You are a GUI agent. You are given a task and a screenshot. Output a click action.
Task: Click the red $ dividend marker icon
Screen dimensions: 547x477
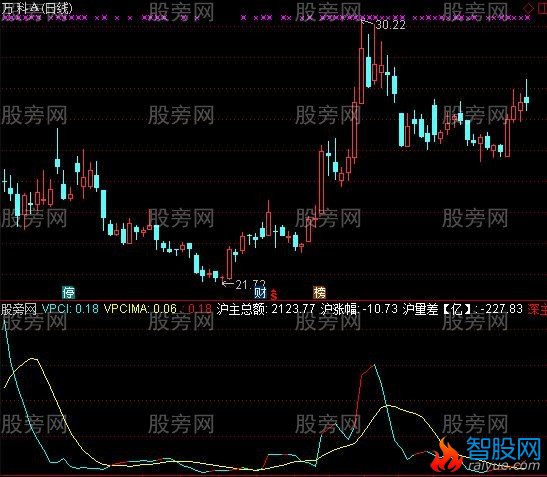[x=274, y=295]
